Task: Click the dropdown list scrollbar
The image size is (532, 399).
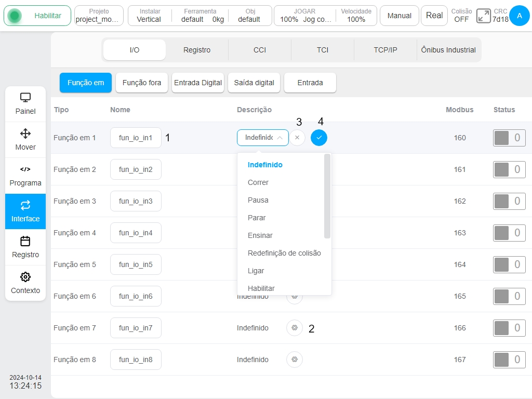Action: click(327, 196)
